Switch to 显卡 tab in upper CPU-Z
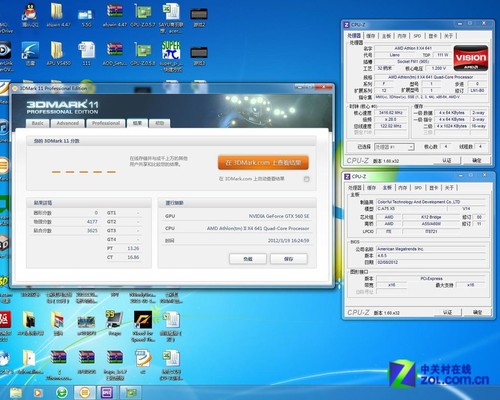Image resolution: width=500 pixels, height=400 pixels. pos(433,36)
